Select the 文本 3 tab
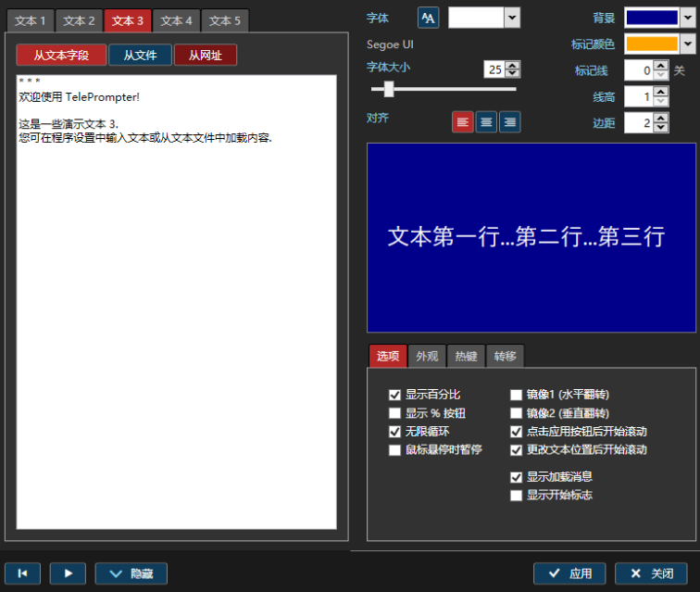Viewport: 700px width, 592px height. [128, 20]
